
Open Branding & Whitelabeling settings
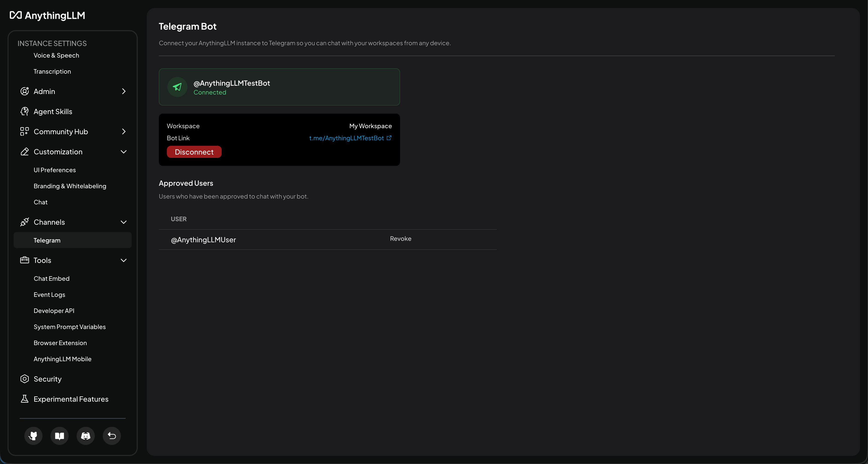pyautogui.click(x=70, y=186)
